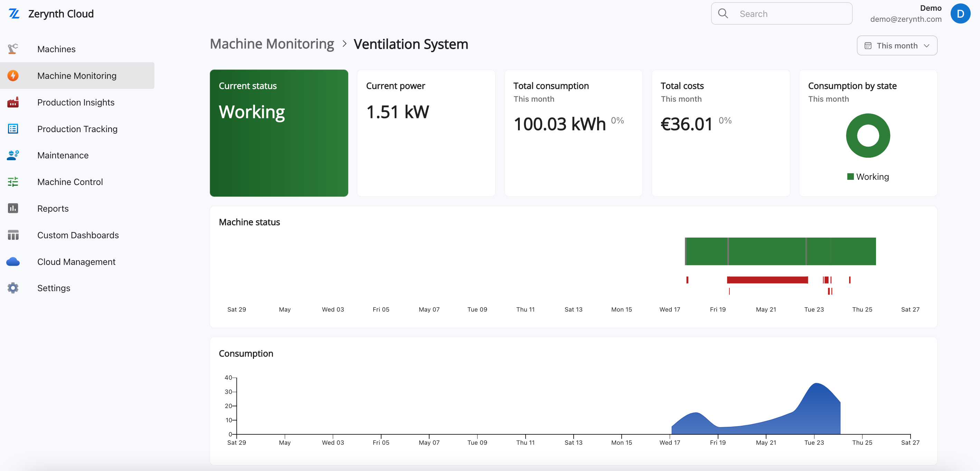
Task: Open Machine Control via its sliders icon
Action: [13, 182]
